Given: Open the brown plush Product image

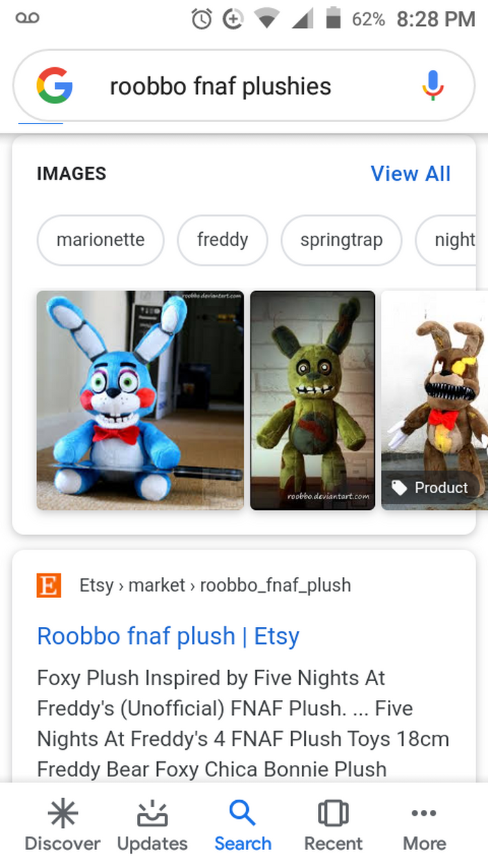Looking at the screenshot, I should [x=434, y=400].
